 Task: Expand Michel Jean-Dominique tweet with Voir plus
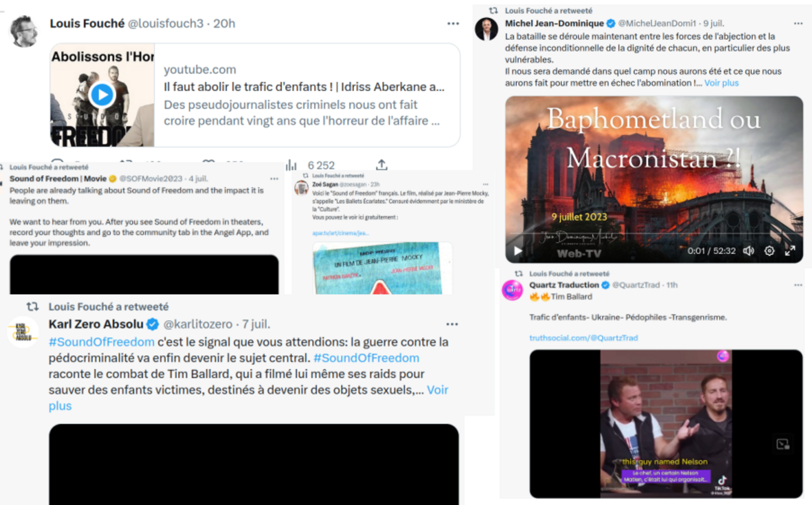tap(722, 83)
